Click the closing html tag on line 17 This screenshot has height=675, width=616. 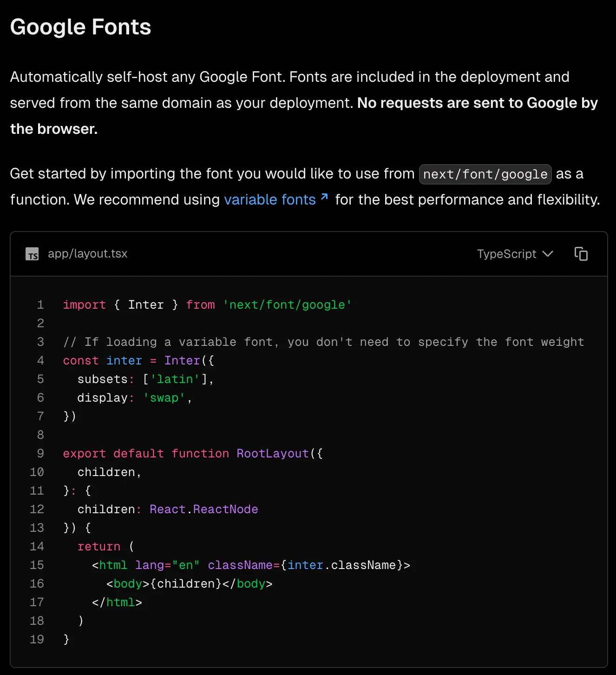coord(117,602)
